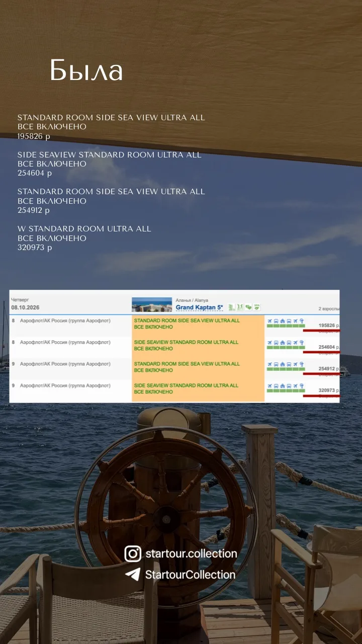Click outbound flight plane icon in 254604 row

[269, 343]
